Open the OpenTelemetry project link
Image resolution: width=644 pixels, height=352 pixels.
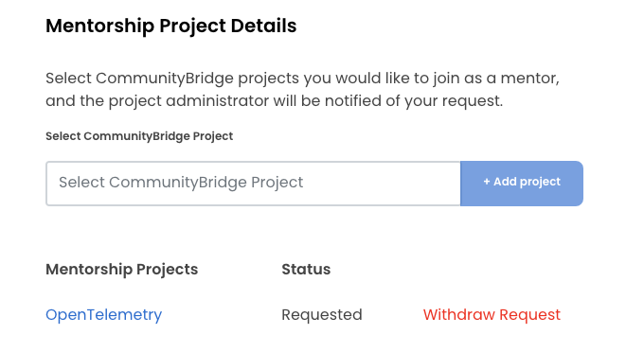pyautogui.click(x=104, y=315)
